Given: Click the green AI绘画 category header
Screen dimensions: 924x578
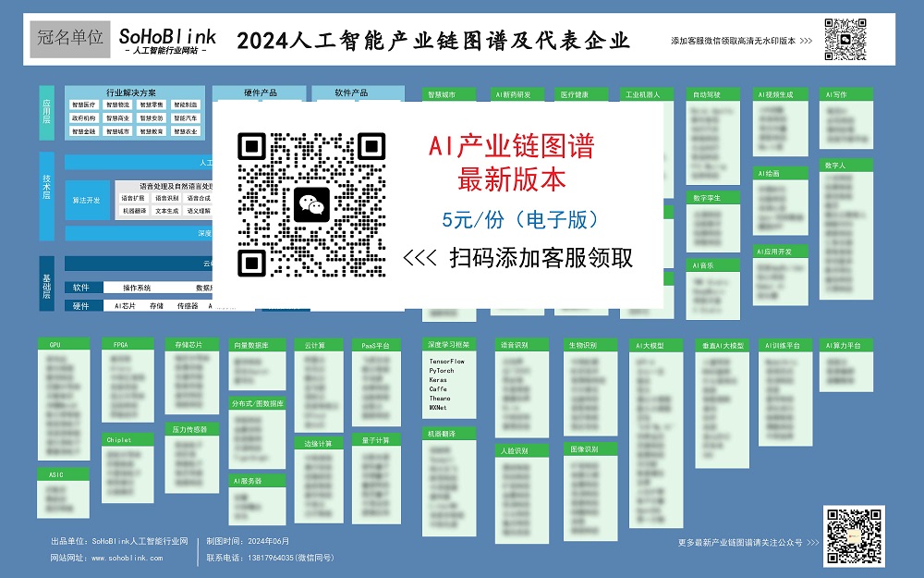Looking at the screenshot, I should 780,174.
